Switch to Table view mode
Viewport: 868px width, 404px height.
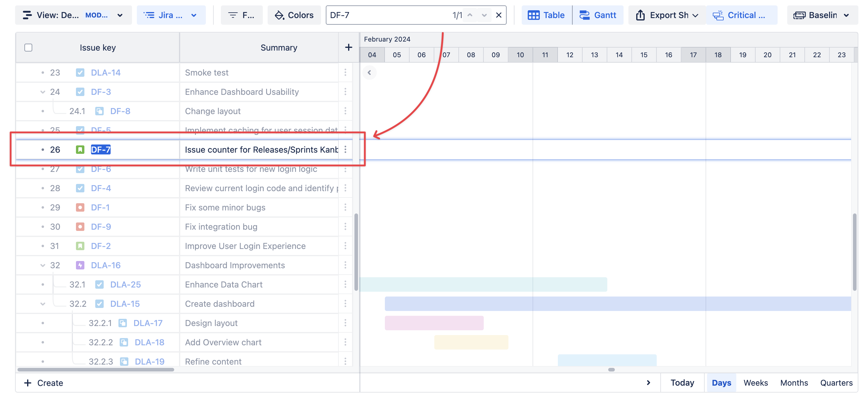(546, 15)
